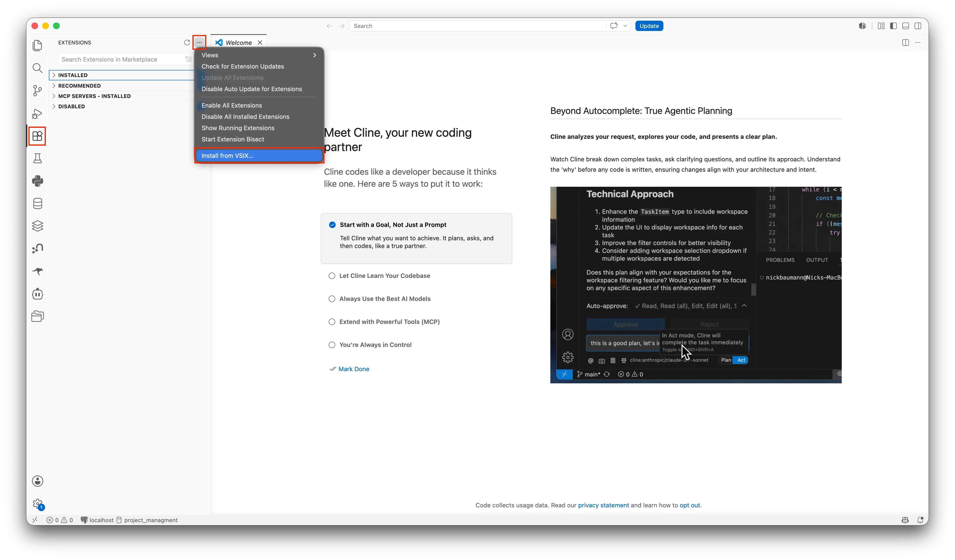Toggle the bottom panel layout icon
Screen dimensions: 955x560
click(x=905, y=26)
